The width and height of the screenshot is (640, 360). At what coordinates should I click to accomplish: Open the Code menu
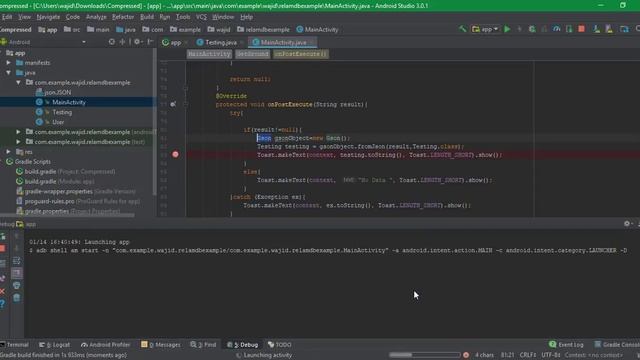point(73,17)
